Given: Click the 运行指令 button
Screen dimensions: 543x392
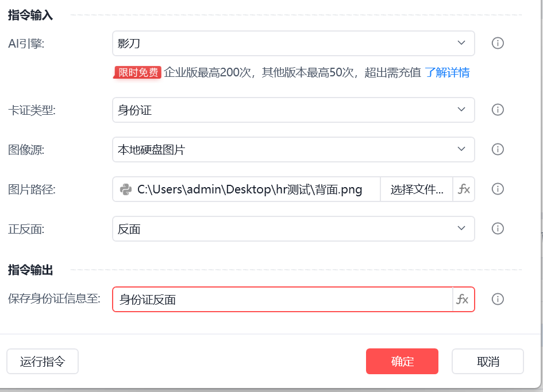Looking at the screenshot, I should [x=43, y=362].
